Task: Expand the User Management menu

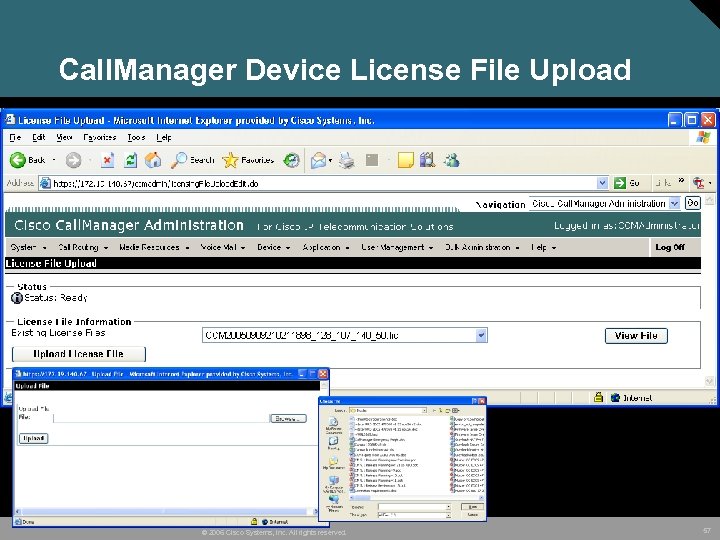Action: (397, 248)
